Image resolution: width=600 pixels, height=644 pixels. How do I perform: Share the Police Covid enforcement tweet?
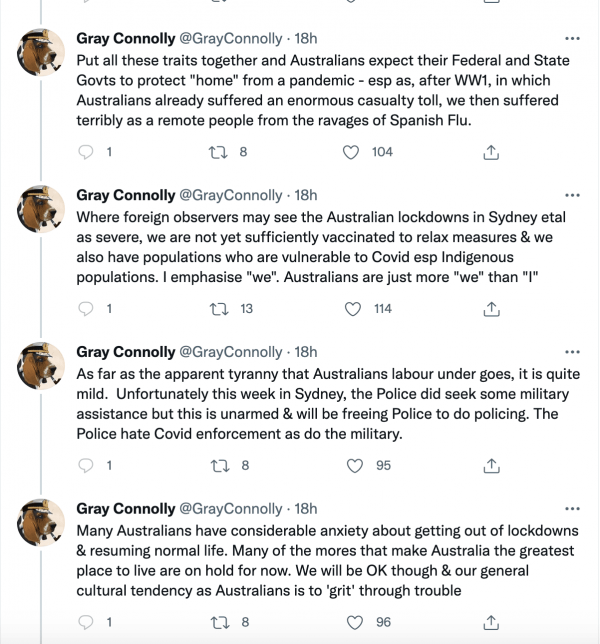click(491, 466)
